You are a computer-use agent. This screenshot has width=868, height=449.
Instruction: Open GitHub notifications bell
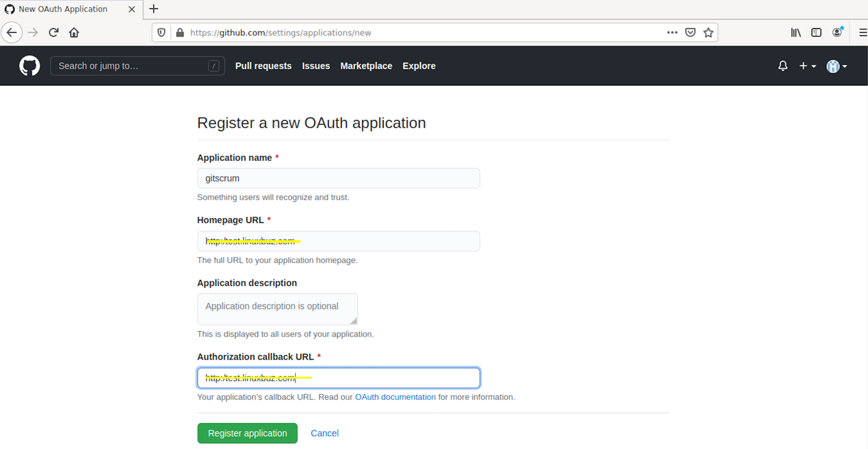(783, 66)
